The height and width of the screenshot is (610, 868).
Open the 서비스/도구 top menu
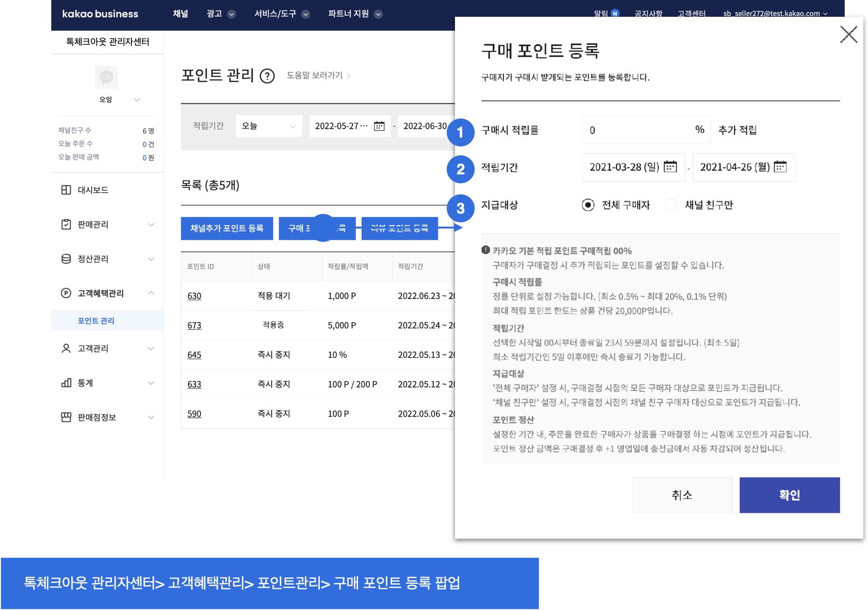[x=282, y=14]
